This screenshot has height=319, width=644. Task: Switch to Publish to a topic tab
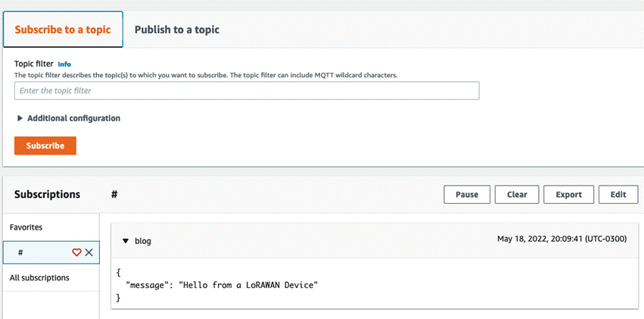pos(177,30)
